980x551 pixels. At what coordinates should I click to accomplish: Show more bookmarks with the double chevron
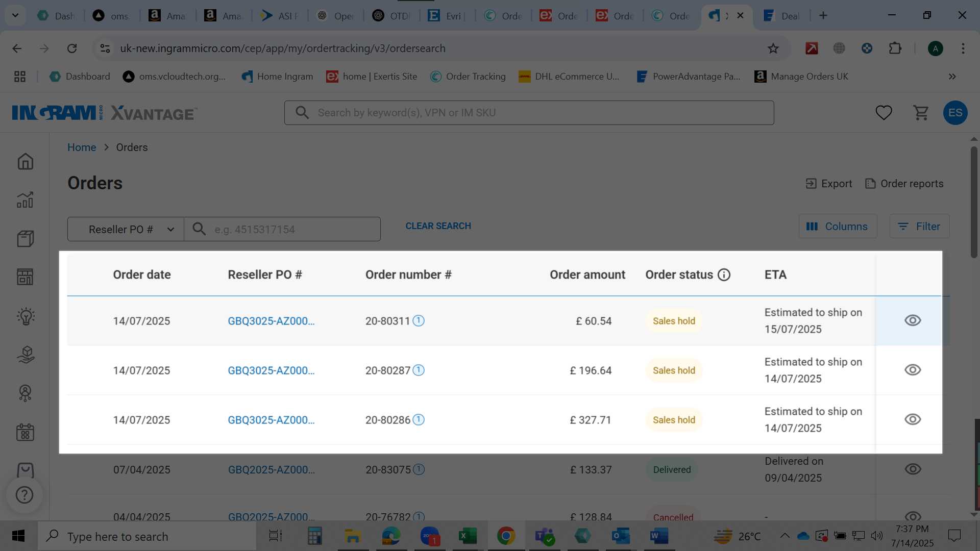point(952,77)
